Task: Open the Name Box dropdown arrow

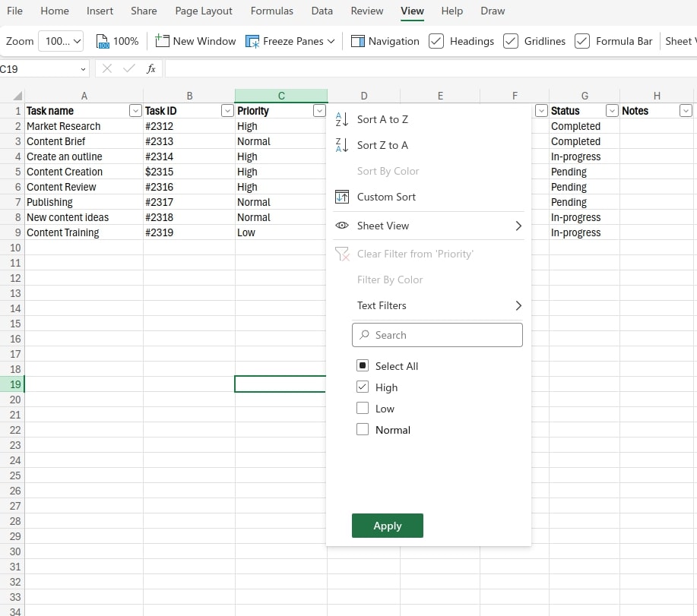Action: (x=83, y=69)
